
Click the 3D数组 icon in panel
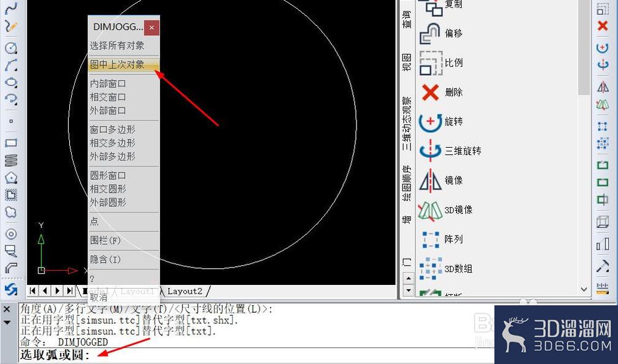pyautogui.click(x=430, y=269)
